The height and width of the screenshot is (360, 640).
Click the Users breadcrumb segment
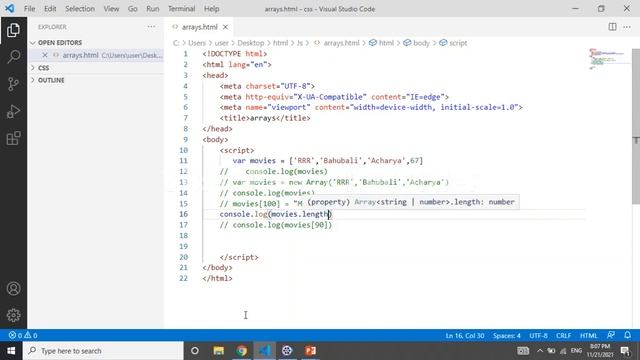tap(197, 43)
